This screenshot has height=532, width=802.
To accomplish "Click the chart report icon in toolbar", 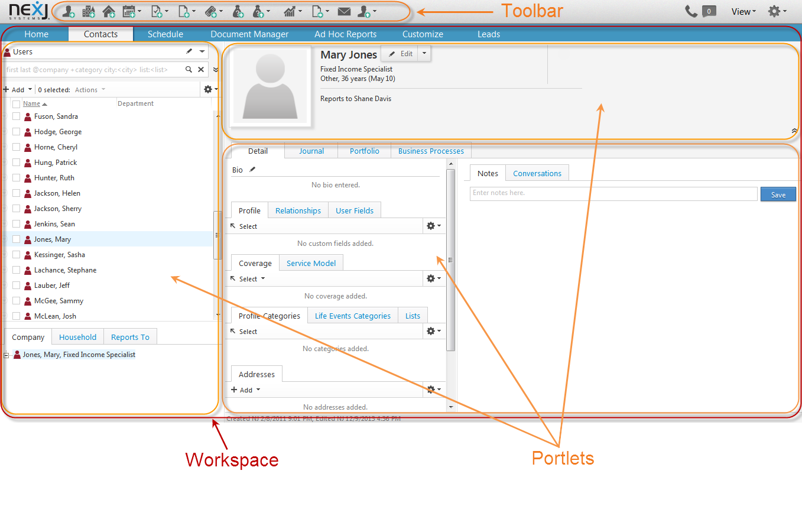I will click(x=290, y=11).
